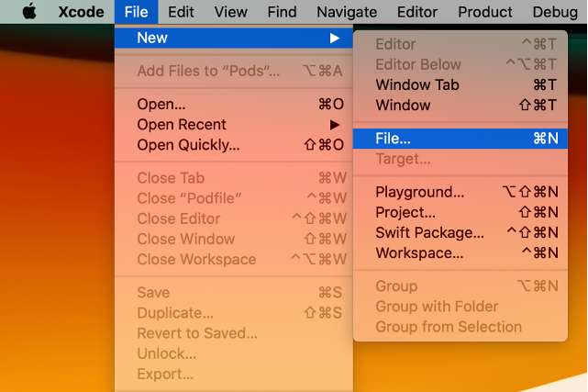Close the open File menu
588x392 pixels.
[136, 12]
